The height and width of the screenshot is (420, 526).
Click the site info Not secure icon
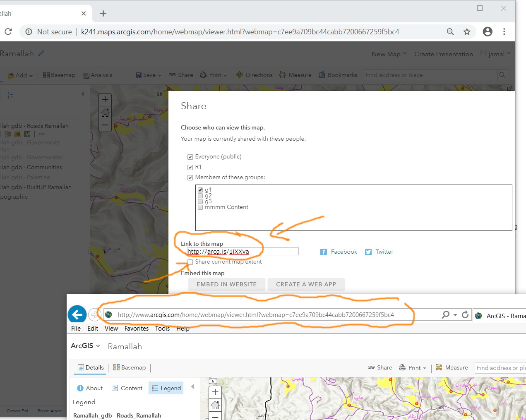pyautogui.click(x=29, y=31)
